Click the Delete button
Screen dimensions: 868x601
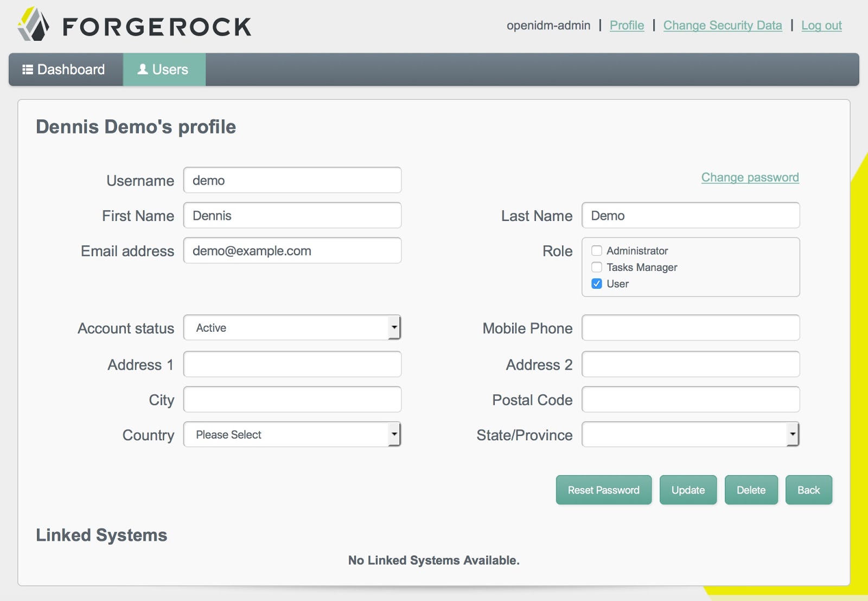751,490
